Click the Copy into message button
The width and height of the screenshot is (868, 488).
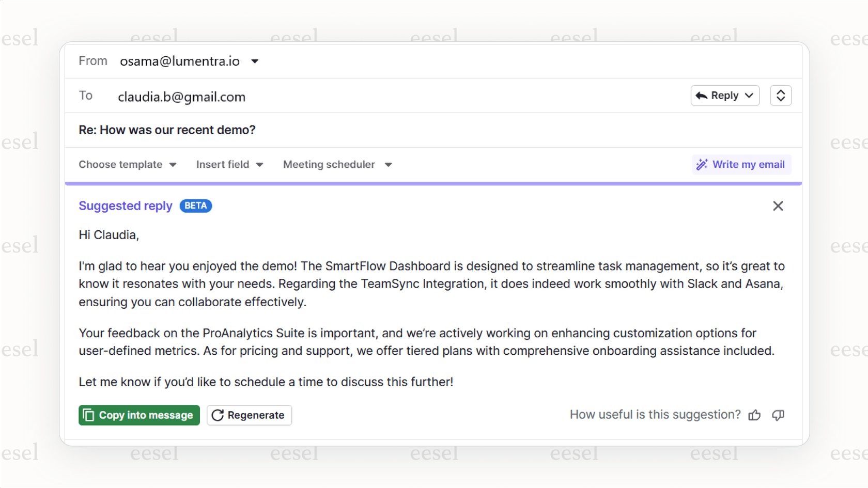click(138, 415)
